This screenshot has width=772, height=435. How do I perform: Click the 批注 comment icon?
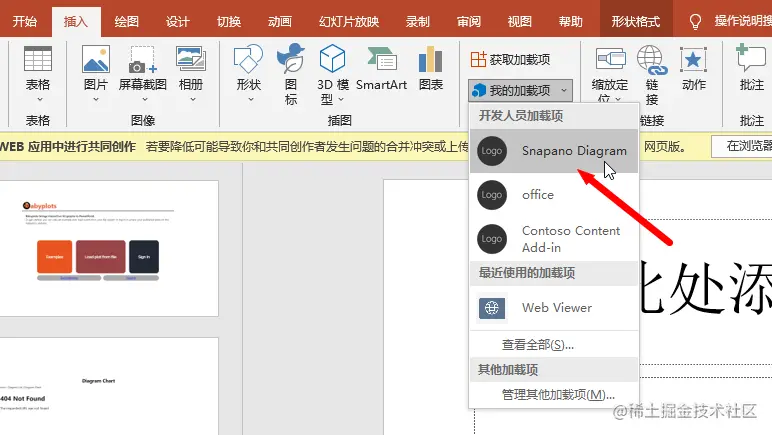(751, 58)
